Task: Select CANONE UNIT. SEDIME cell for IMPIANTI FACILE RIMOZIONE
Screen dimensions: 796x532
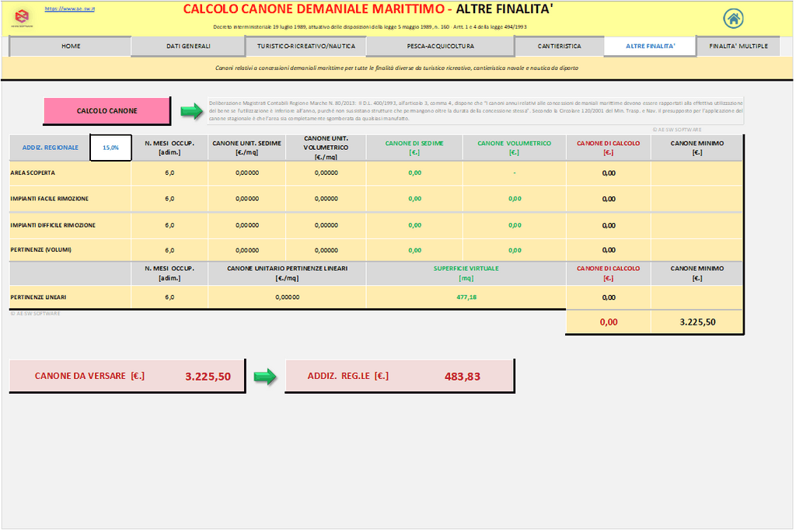Action: tap(246, 199)
